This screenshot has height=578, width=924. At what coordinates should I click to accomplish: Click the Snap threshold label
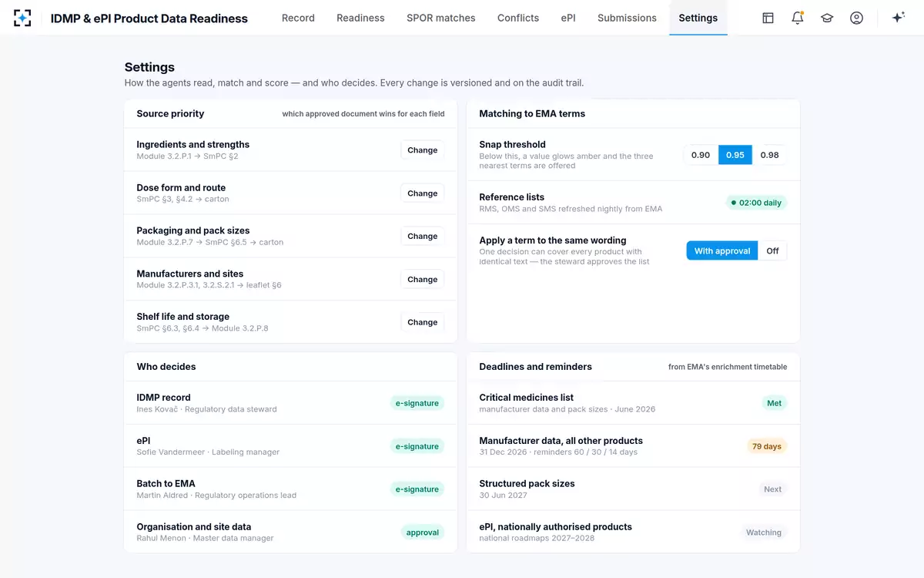[x=512, y=145]
